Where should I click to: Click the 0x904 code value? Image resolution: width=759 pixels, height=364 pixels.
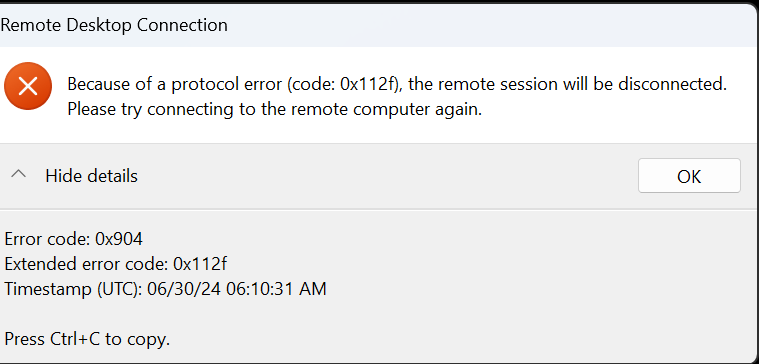click(x=119, y=239)
